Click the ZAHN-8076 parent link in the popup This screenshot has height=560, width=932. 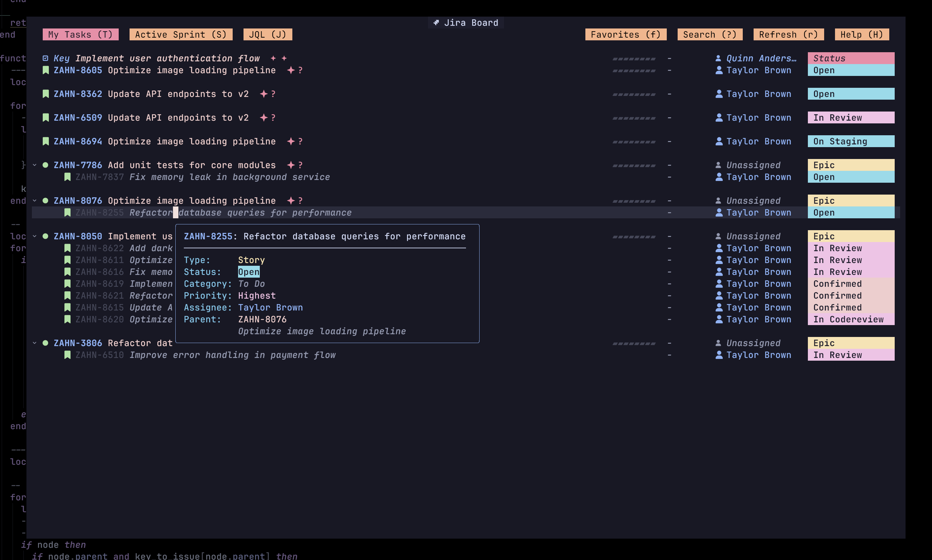click(262, 319)
